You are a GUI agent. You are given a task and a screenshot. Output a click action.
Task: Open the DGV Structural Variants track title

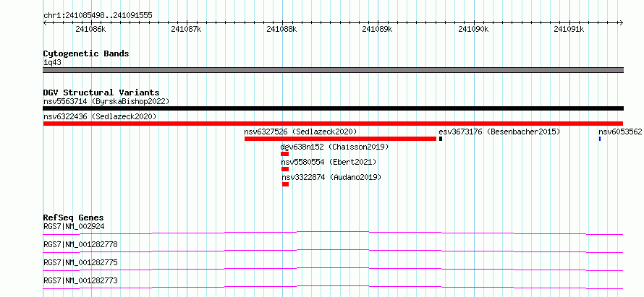(x=101, y=92)
